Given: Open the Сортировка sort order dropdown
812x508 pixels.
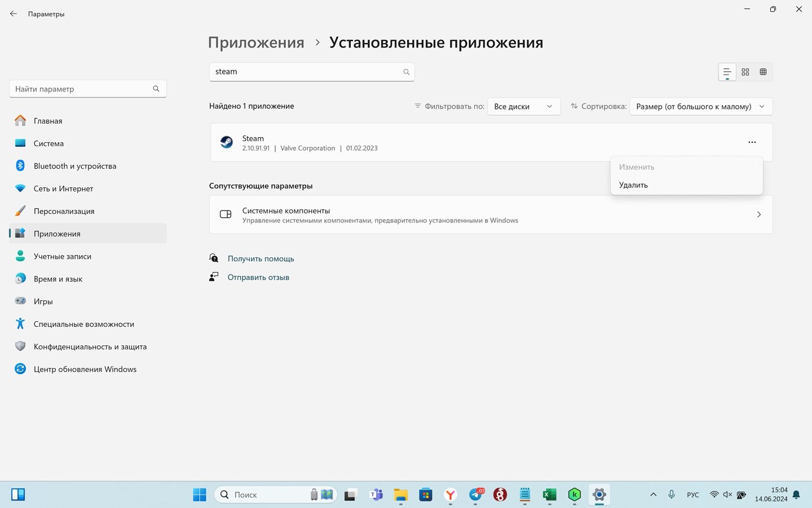Looking at the screenshot, I should coord(701,106).
